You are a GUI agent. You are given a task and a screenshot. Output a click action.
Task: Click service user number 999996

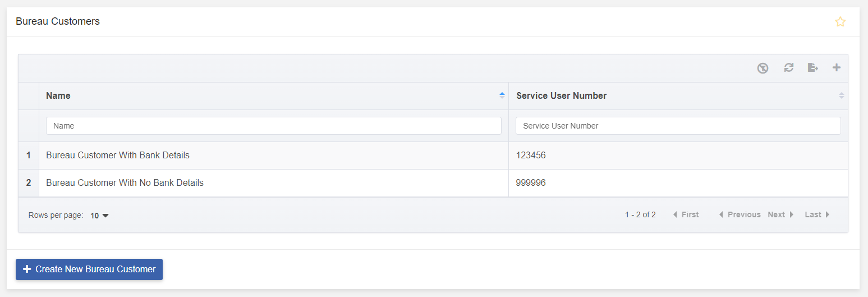531,183
